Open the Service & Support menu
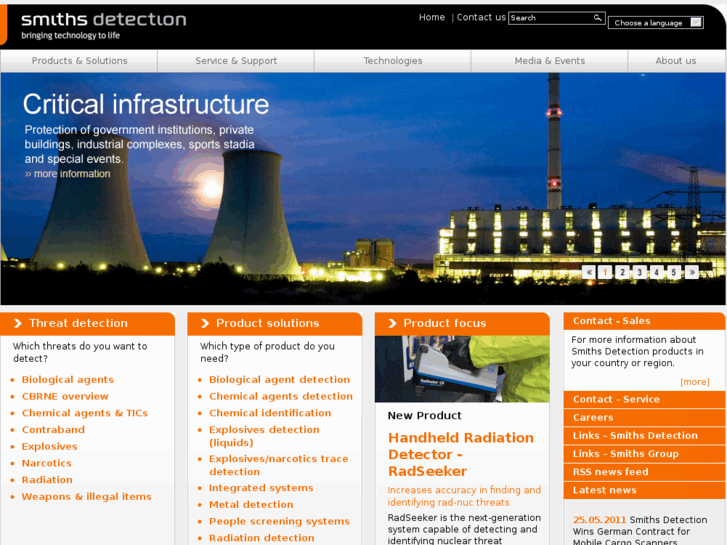 click(236, 61)
